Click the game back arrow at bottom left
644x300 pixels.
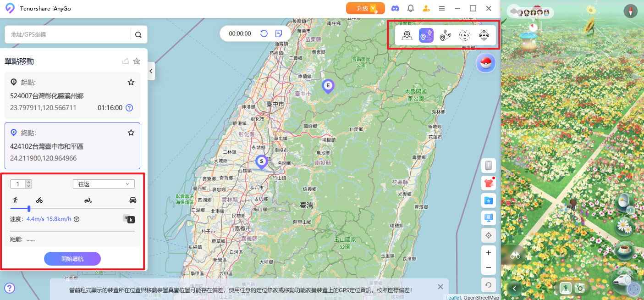[x=514, y=289]
